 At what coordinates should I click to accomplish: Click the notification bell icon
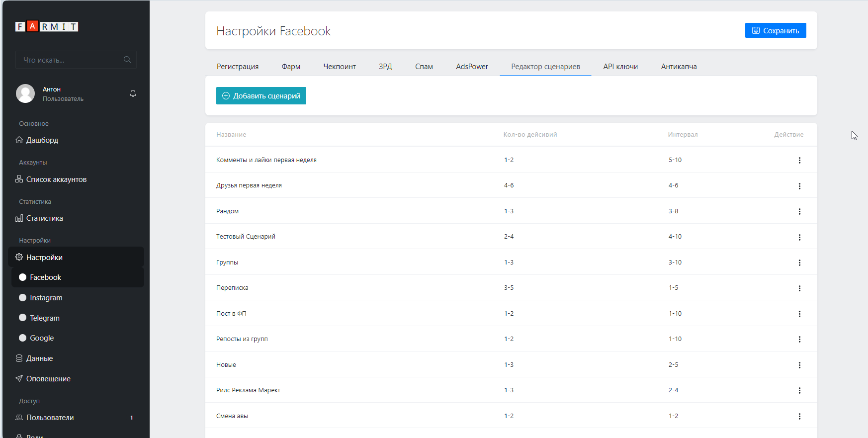pos(133,93)
